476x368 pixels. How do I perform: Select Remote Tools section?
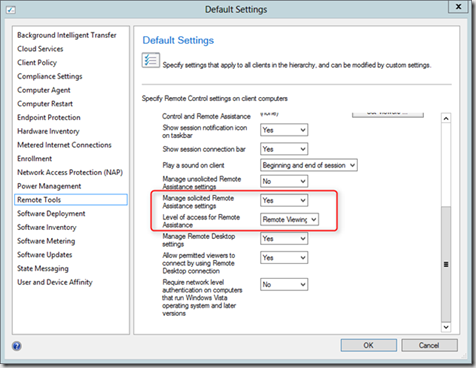click(x=71, y=200)
